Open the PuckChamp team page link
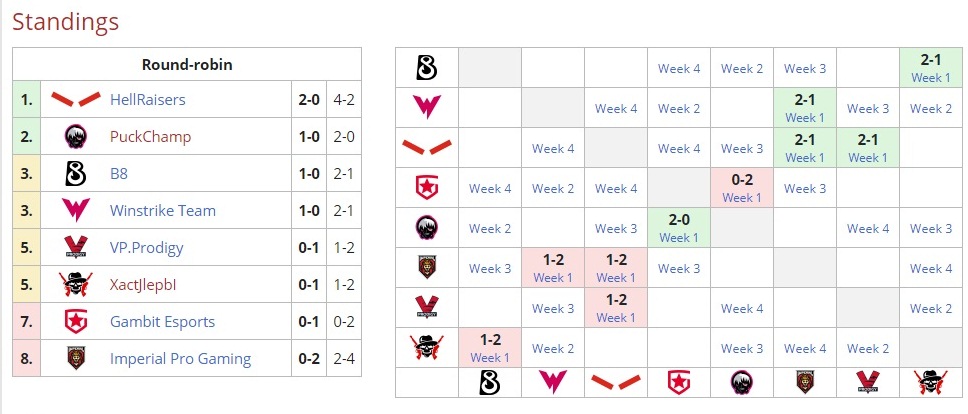The width and height of the screenshot is (968, 414). pos(150,137)
